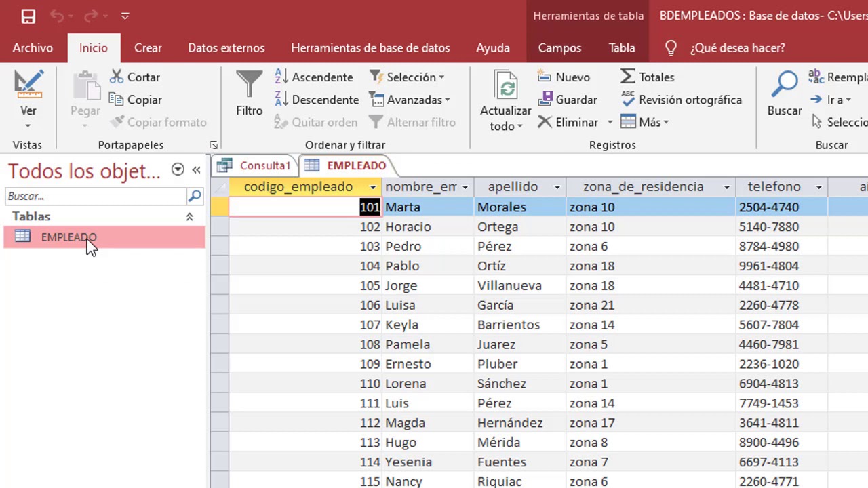Click the Filtro funnel icon
Image resolution: width=868 pixels, height=488 pixels.
(249, 85)
